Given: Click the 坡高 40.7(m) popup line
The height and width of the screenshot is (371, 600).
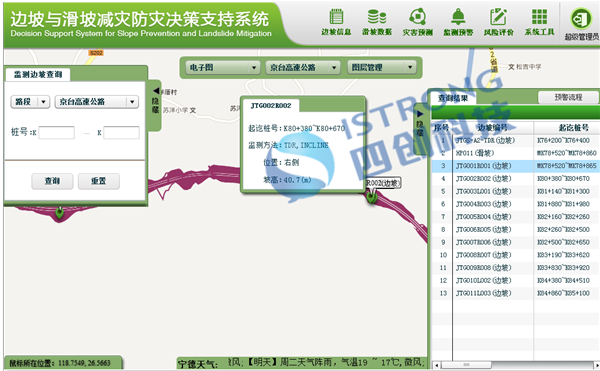Looking at the screenshot, I should tap(287, 180).
